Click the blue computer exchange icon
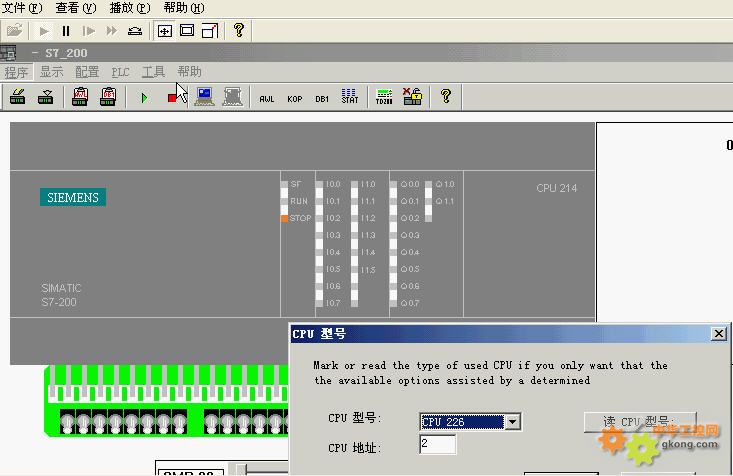Viewport: 733px width, 476px height. coord(204,97)
